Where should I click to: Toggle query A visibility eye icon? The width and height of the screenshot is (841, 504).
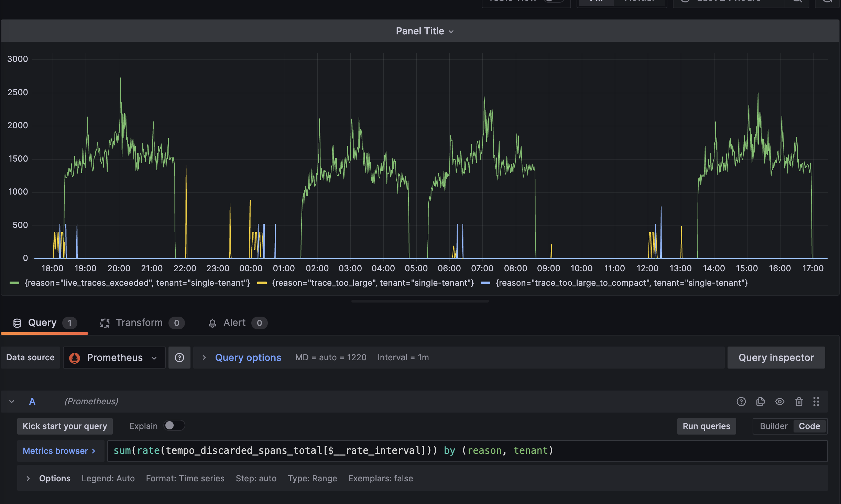(x=779, y=402)
